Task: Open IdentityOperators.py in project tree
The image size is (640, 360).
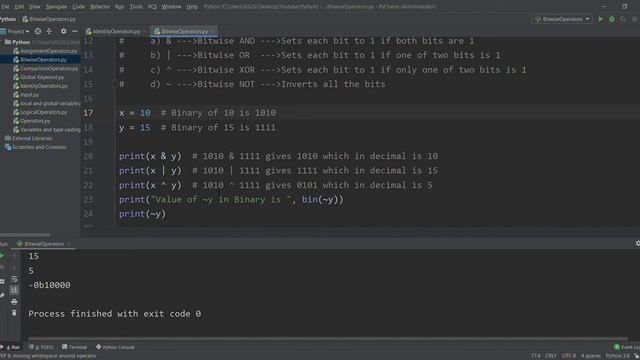Action: (41, 86)
